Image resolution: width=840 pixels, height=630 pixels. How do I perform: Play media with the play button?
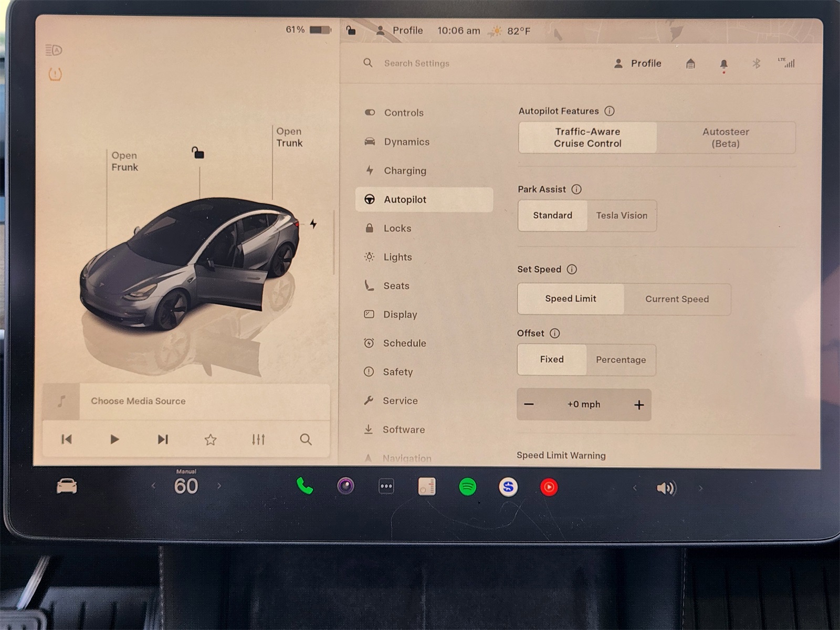[x=114, y=439]
